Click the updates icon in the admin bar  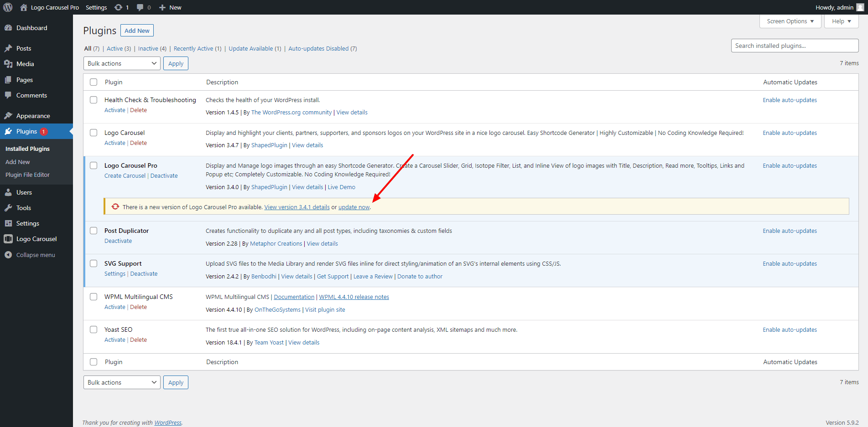pos(118,7)
